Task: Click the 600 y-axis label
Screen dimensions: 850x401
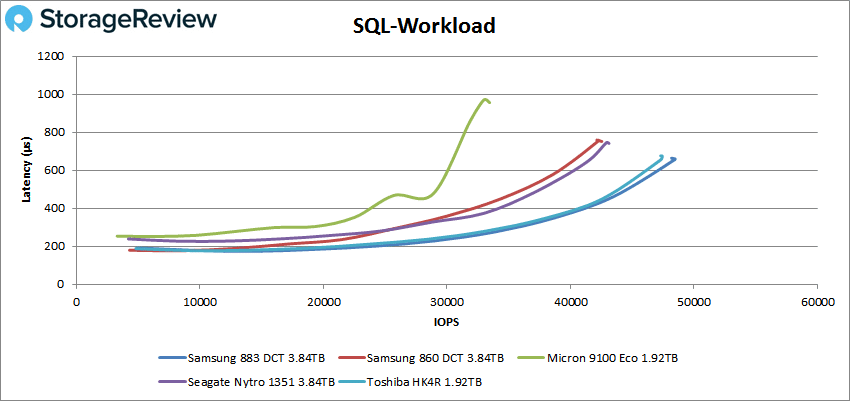Action: coord(56,170)
